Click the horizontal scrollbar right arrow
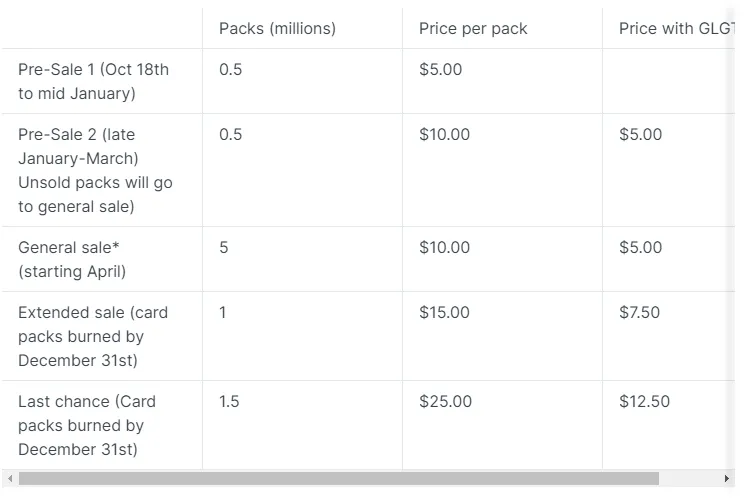The height and width of the screenshot is (501, 755). click(727, 479)
